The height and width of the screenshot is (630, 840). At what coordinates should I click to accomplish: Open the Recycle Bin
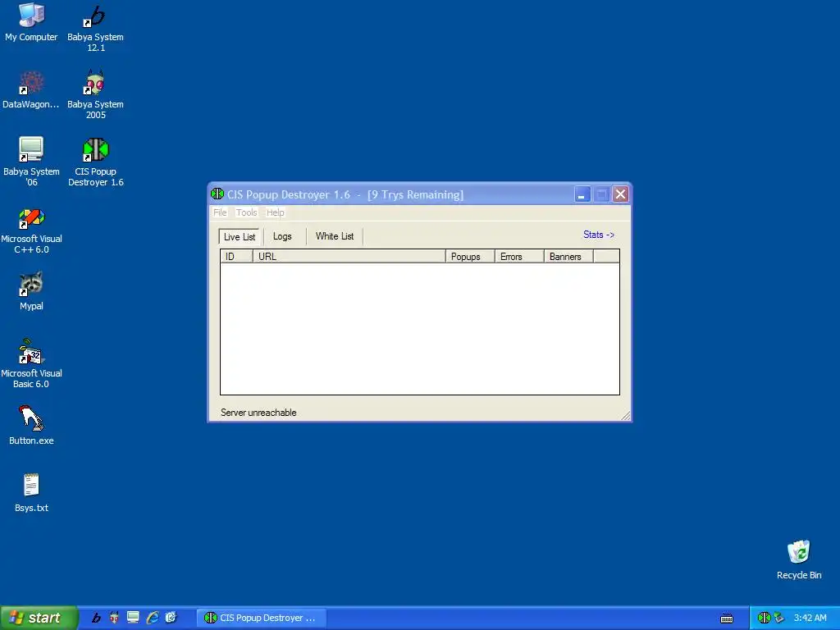click(x=799, y=560)
